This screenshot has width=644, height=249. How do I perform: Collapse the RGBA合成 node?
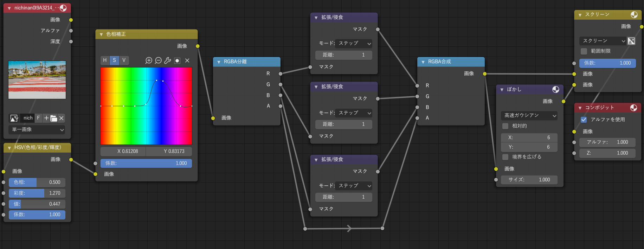[423, 62]
